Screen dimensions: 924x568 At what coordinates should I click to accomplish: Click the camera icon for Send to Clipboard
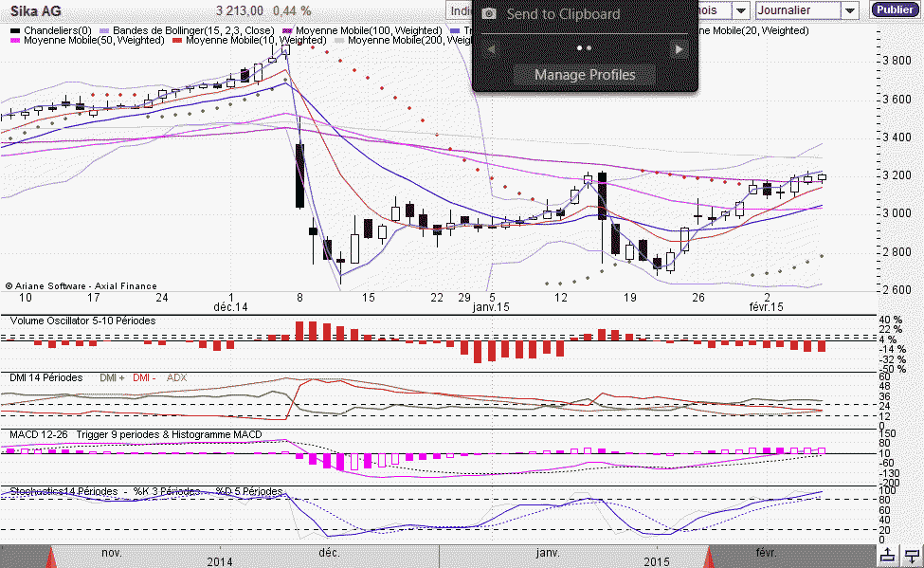click(x=488, y=14)
